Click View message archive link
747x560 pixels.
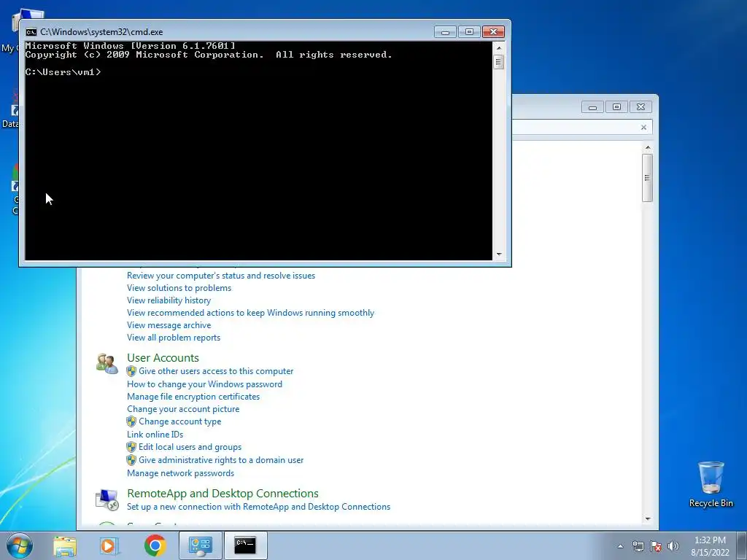pyautogui.click(x=169, y=325)
